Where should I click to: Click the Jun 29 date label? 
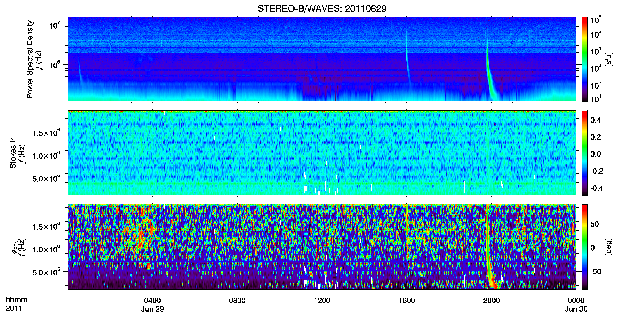152,309
